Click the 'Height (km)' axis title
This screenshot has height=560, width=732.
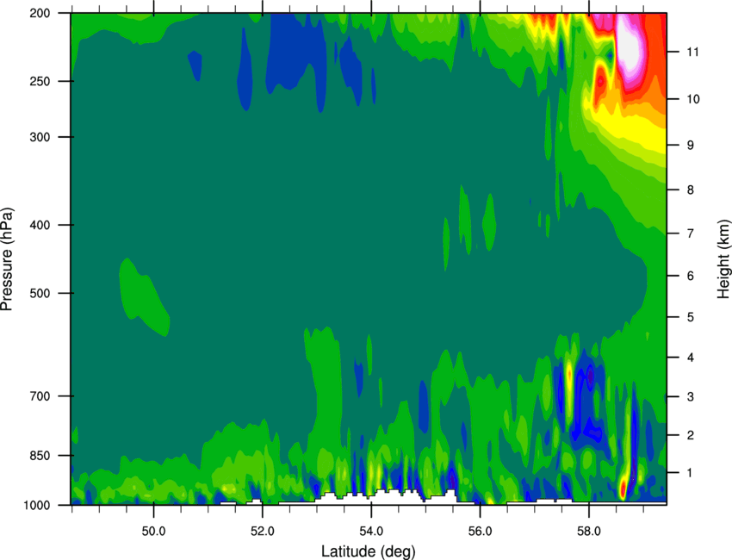(x=723, y=258)
